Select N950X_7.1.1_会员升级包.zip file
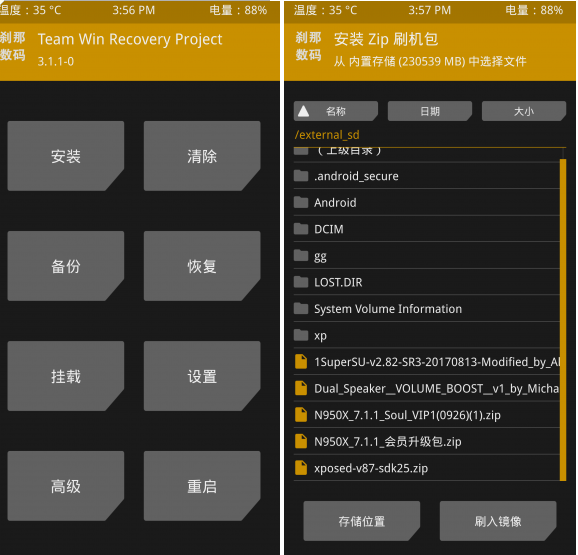The width and height of the screenshot is (578, 555). (x=426, y=441)
